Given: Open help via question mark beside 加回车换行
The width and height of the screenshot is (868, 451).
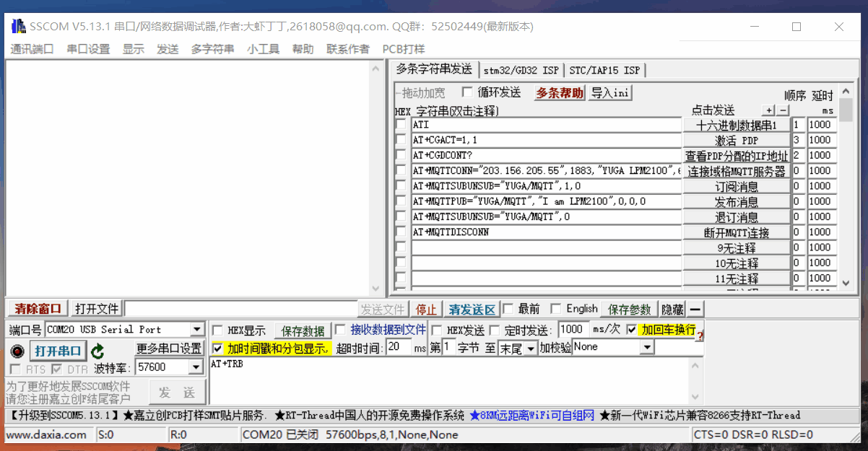Looking at the screenshot, I should tap(700, 334).
